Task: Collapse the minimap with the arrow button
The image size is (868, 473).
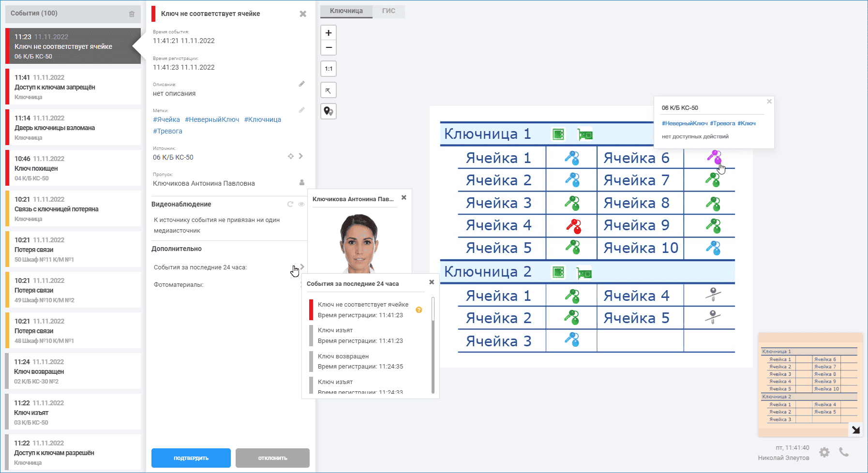Action: tap(855, 429)
